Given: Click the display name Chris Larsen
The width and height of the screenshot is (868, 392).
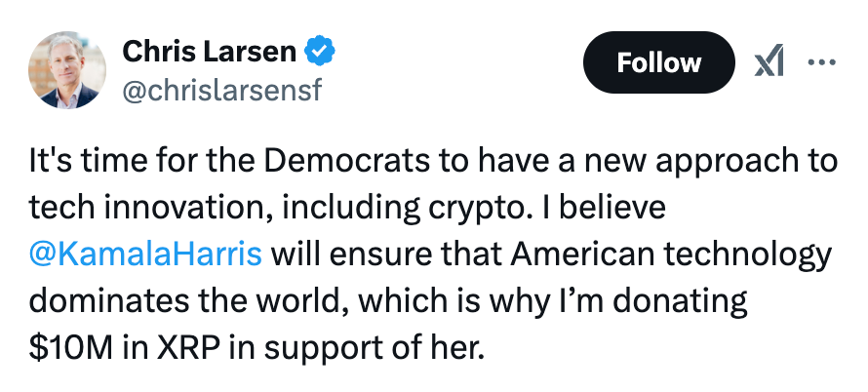Looking at the screenshot, I should coord(210,51).
